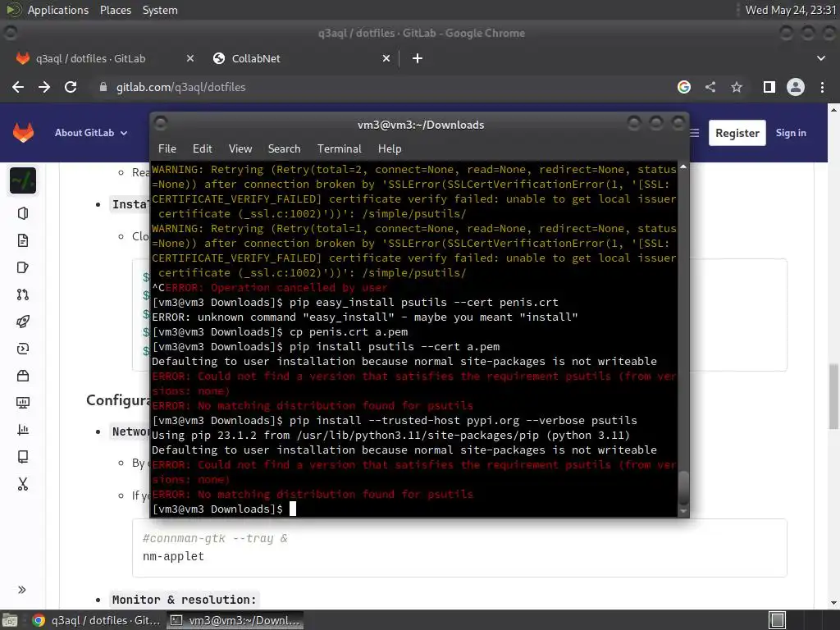The height and width of the screenshot is (630, 840).
Task: Expand the GitLab sidebar with double chevron
Action: [x=22, y=590]
